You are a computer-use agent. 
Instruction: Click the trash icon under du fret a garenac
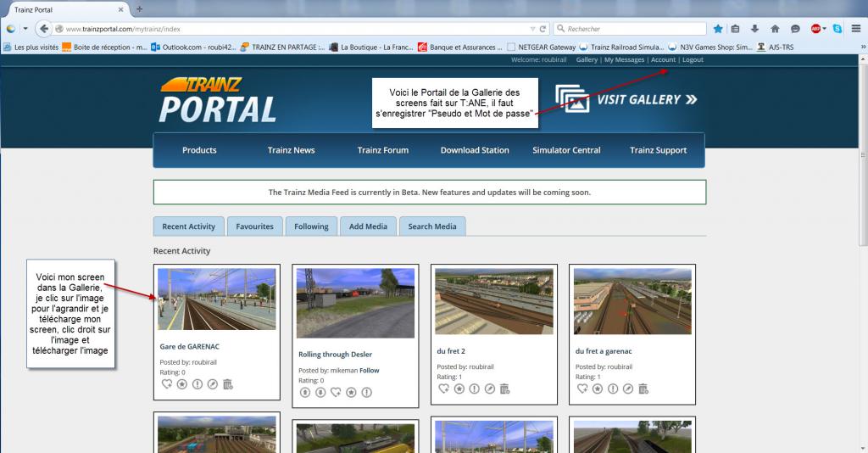(643, 389)
